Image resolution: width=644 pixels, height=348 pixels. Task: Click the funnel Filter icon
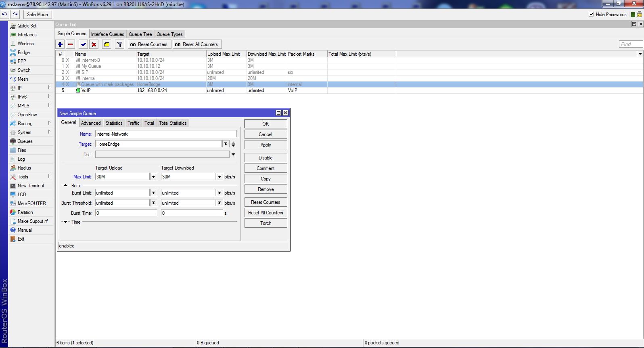click(119, 44)
